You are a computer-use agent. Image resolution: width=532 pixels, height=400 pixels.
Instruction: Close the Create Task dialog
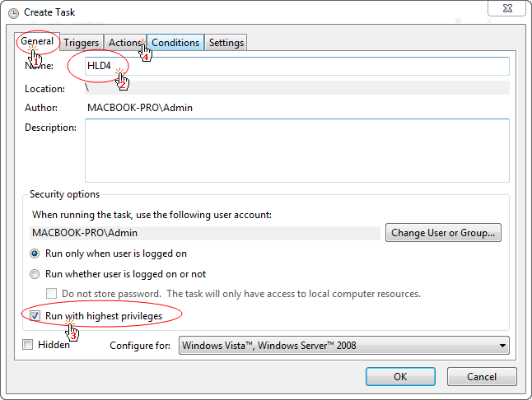pyautogui.click(x=507, y=7)
